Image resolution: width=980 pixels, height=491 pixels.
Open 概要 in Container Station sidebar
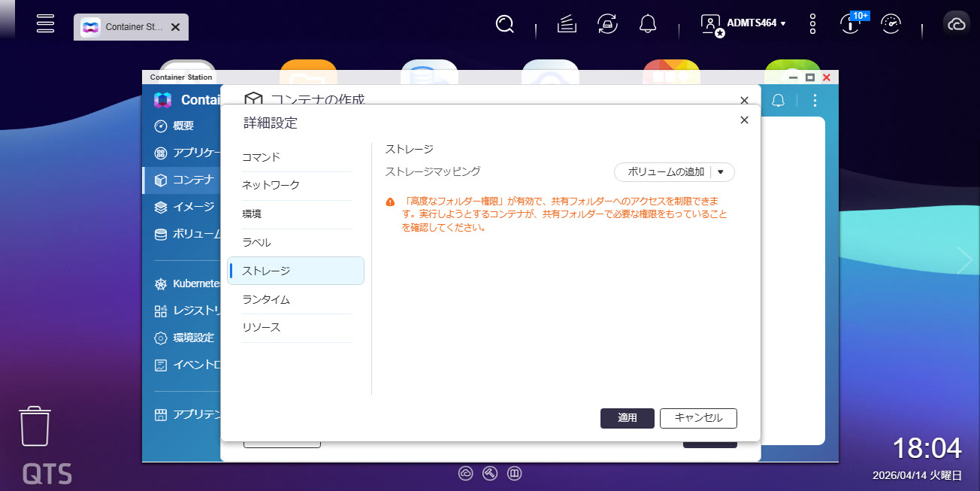(183, 126)
